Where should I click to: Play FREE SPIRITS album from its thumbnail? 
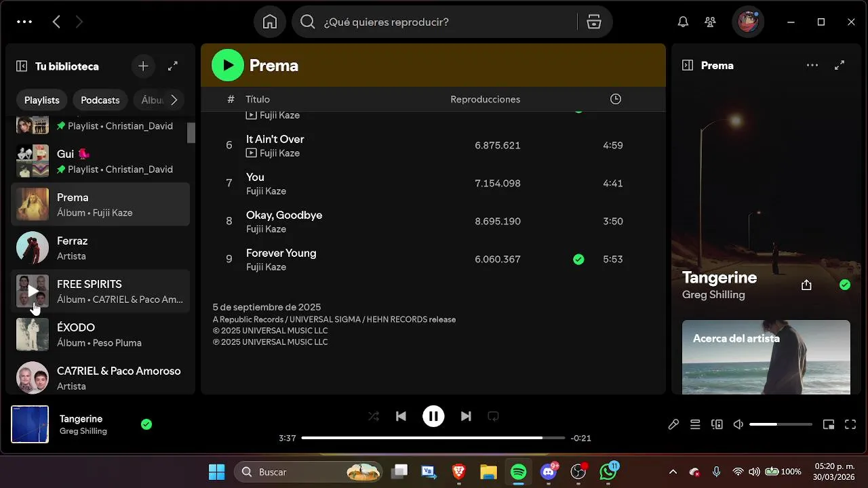point(33,291)
